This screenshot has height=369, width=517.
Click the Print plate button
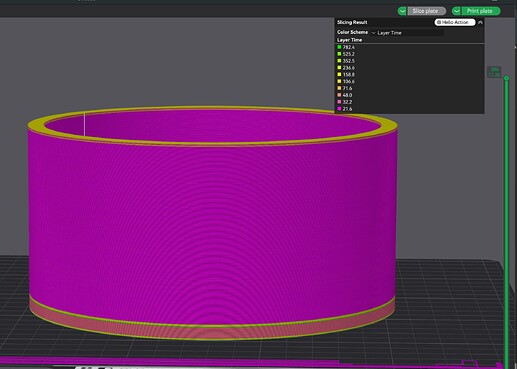[480, 11]
